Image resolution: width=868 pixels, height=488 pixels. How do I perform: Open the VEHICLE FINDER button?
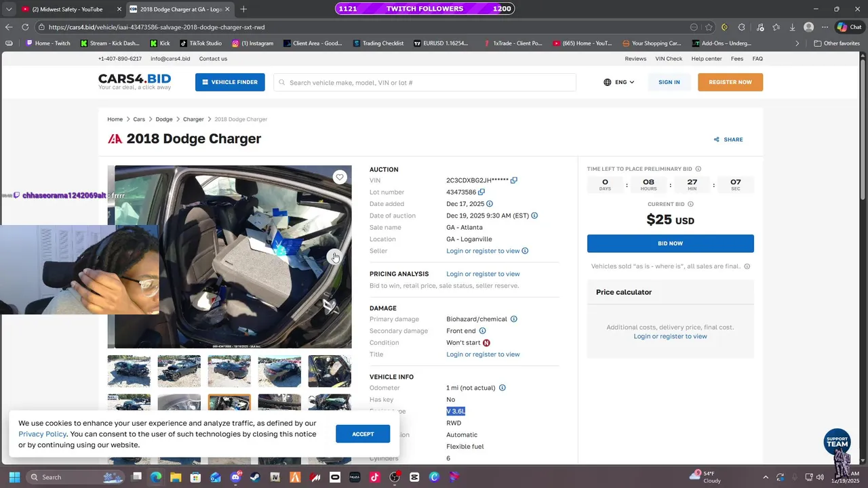point(230,82)
